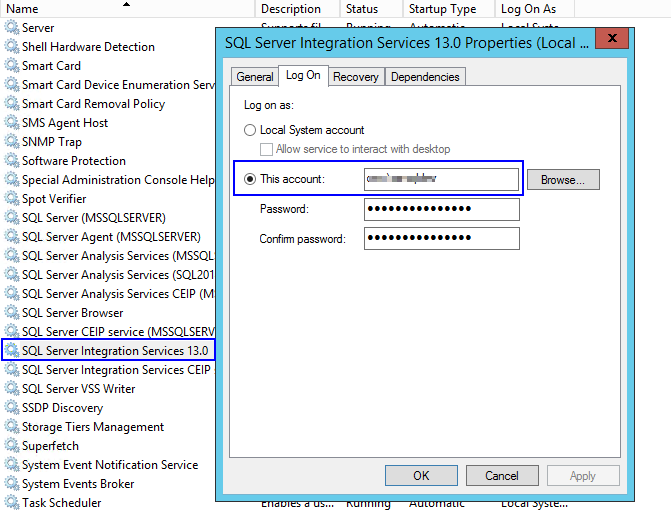Click the Confirm password field
The width and height of the screenshot is (671, 512).
tap(442, 238)
